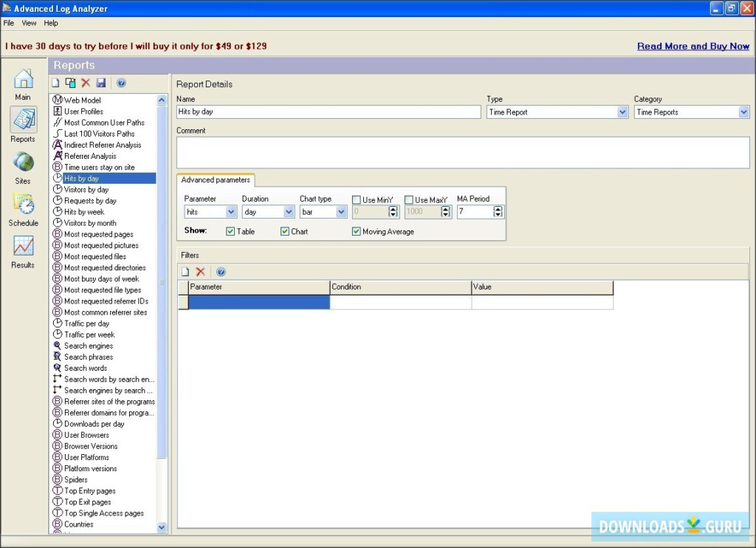
Task: Open the Help menu
Action: (x=51, y=23)
